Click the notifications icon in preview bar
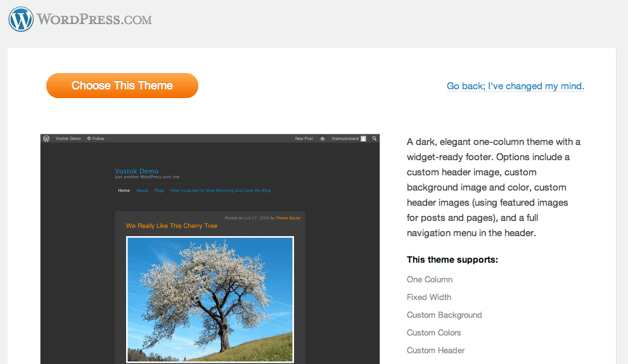 323,139
